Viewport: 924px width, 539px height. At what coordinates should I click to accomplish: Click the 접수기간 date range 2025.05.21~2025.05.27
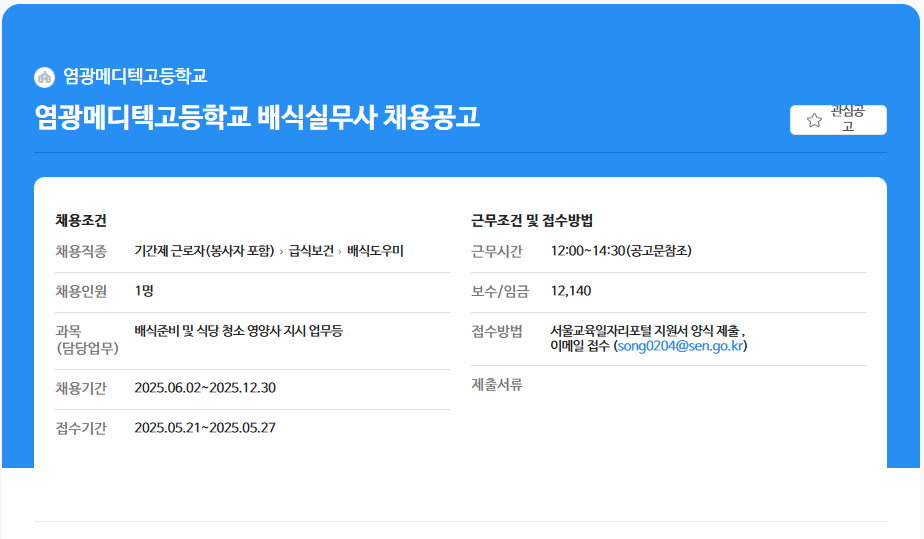205,428
